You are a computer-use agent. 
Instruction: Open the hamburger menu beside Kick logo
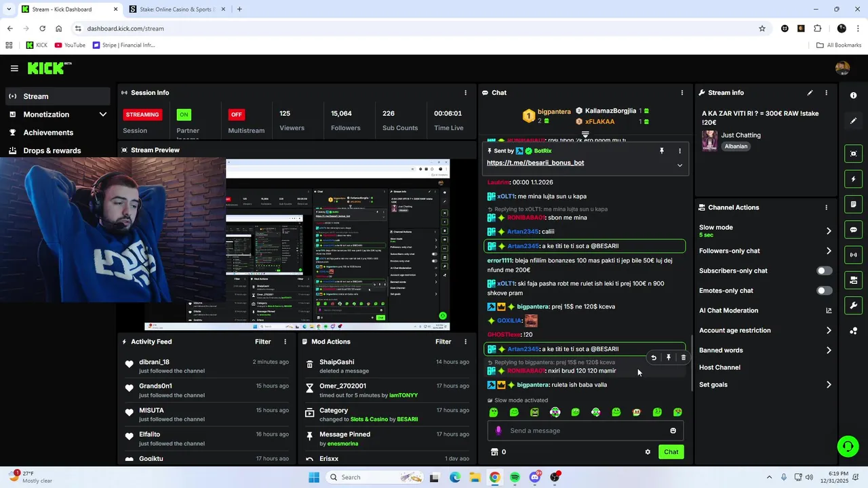pyautogui.click(x=14, y=68)
